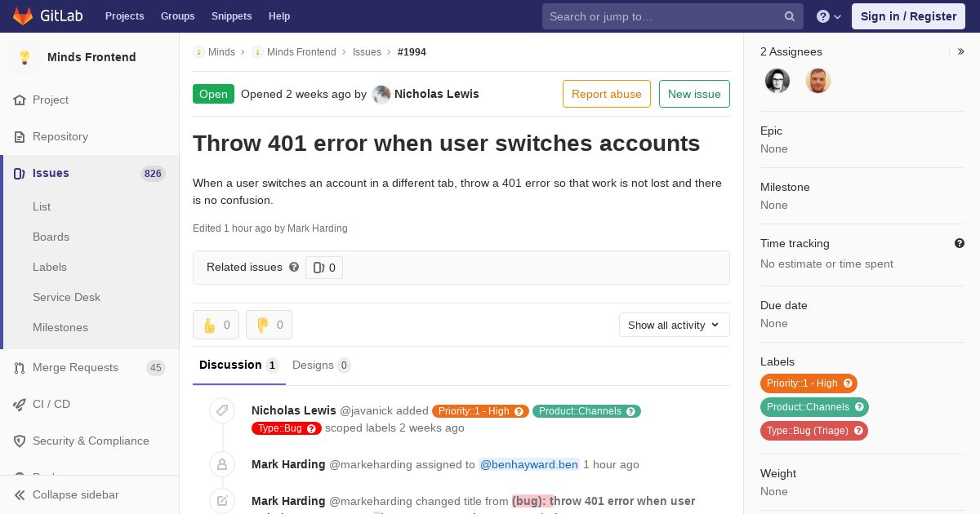Viewport: 980px width, 514px height.
Task: Click the CI / CD rocket icon
Action: click(20, 404)
